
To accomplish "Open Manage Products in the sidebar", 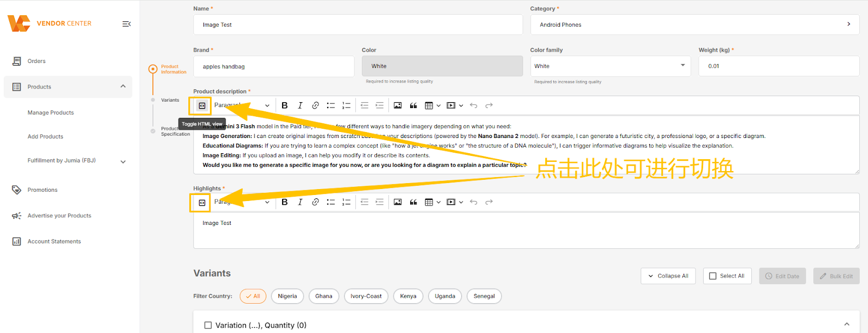I will (x=50, y=112).
